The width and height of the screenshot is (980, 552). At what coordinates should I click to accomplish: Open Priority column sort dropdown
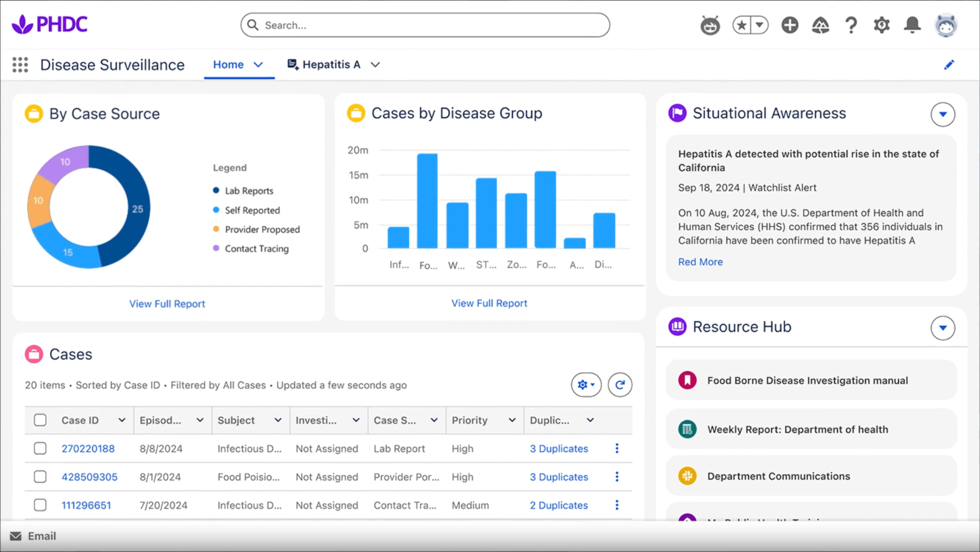pos(512,420)
